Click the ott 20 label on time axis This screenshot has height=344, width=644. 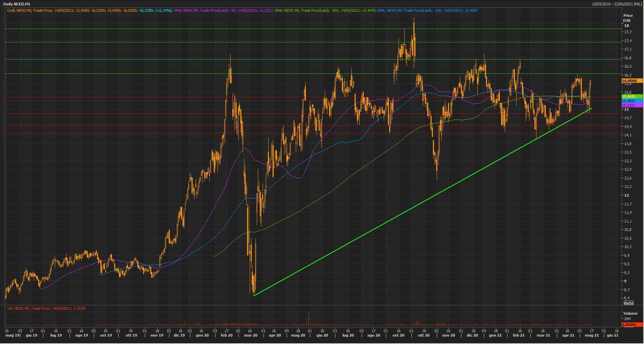click(424, 335)
